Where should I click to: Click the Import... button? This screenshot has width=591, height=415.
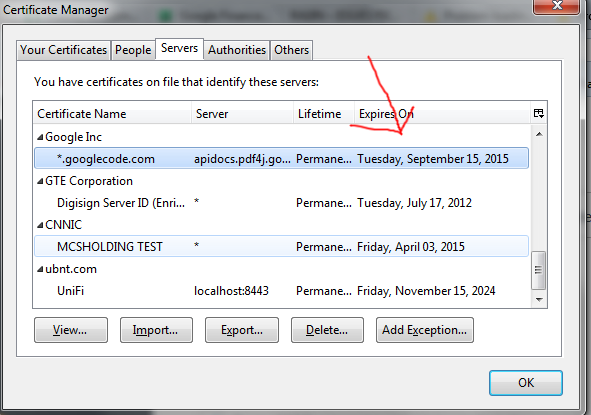[x=156, y=330]
